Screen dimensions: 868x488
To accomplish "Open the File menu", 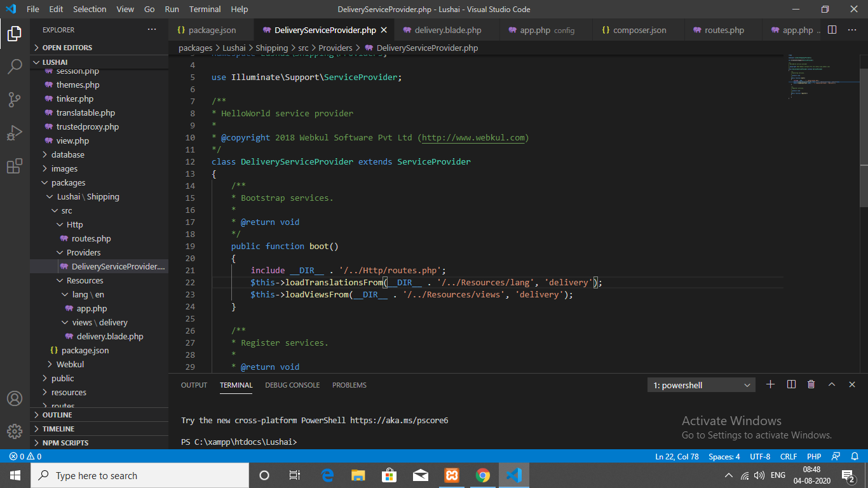I will (33, 10).
